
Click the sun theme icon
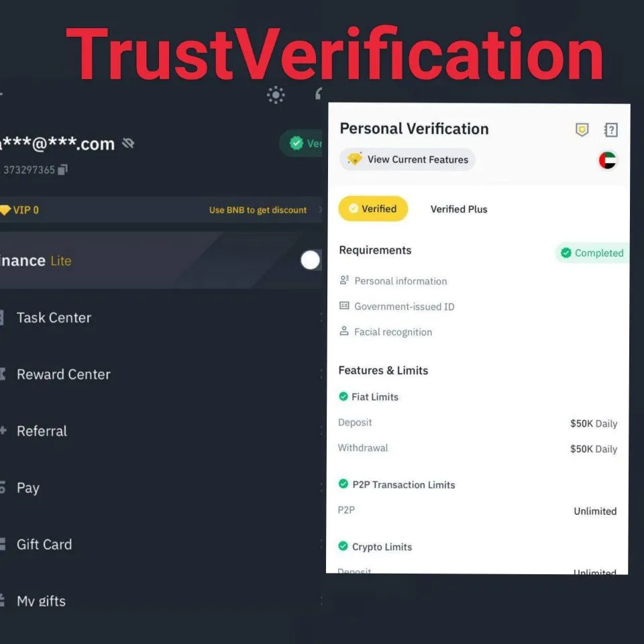click(276, 95)
